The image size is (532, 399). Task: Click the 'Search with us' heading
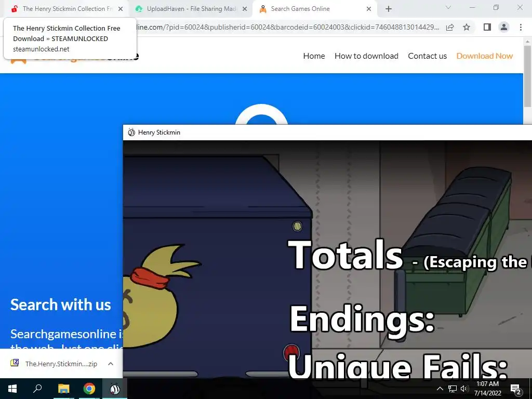click(60, 304)
